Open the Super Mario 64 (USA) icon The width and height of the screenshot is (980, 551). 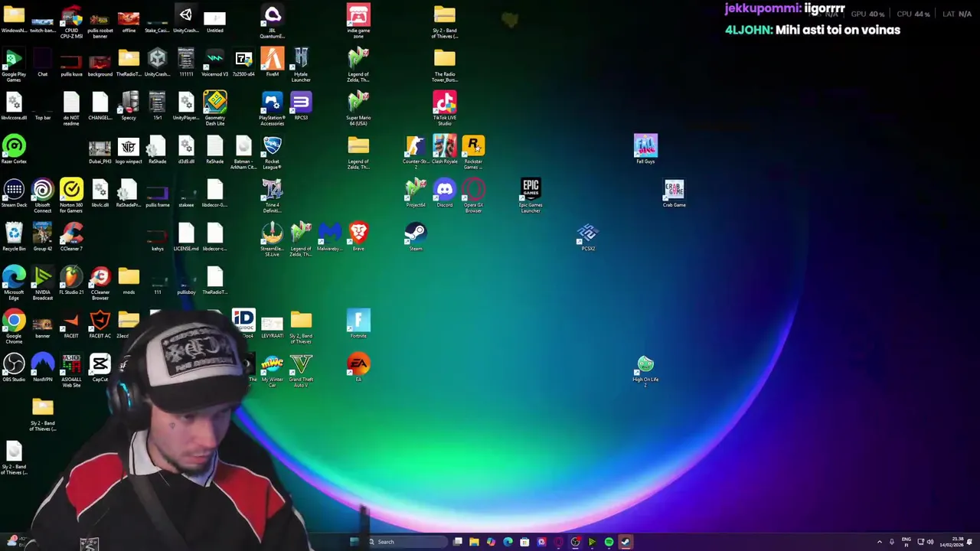click(x=358, y=108)
